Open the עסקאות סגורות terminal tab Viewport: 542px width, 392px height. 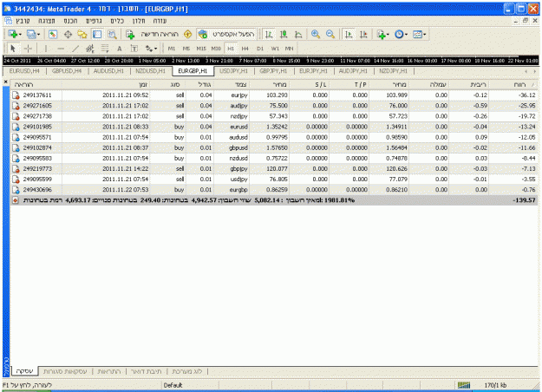pyautogui.click(x=65, y=371)
